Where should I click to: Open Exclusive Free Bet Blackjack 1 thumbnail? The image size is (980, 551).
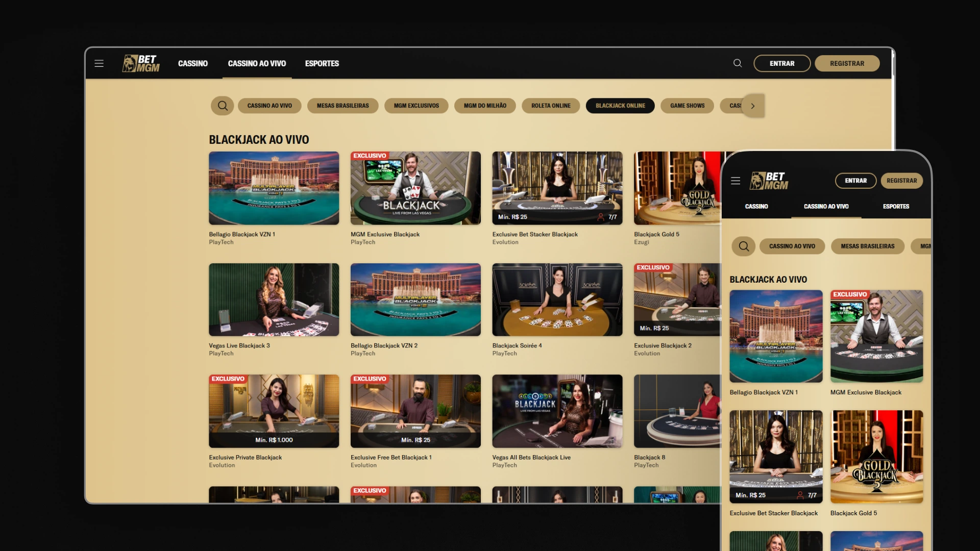tap(415, 411)
